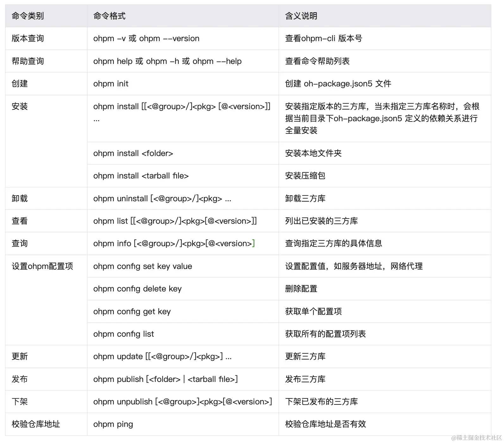Click 'ohpm -v 或 ohpm --version' command
This screenshot has height=443, width=504.
tap(146, 38)
